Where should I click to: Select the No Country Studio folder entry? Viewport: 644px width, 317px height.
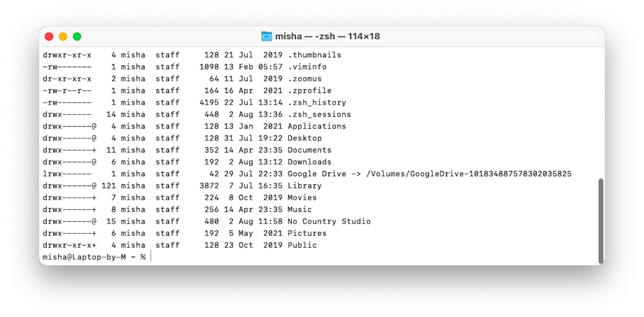(x=328, y=221)
